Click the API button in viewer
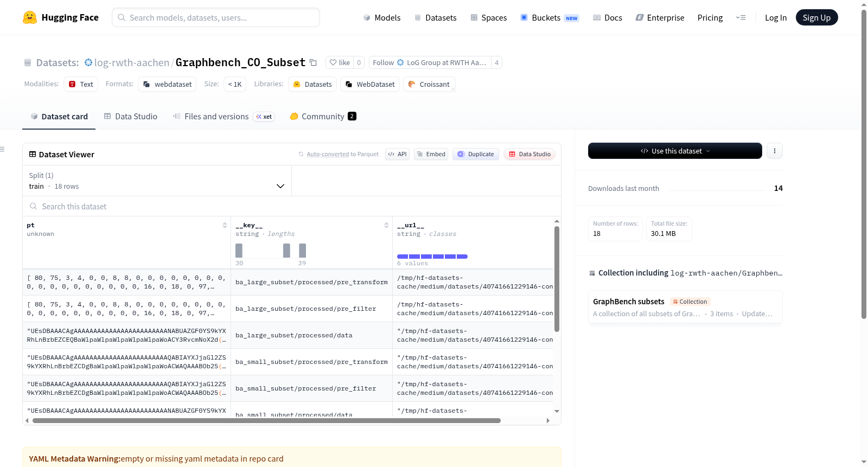Image resolution: width=868 pixels, height=467 pixels. [397, 154]
